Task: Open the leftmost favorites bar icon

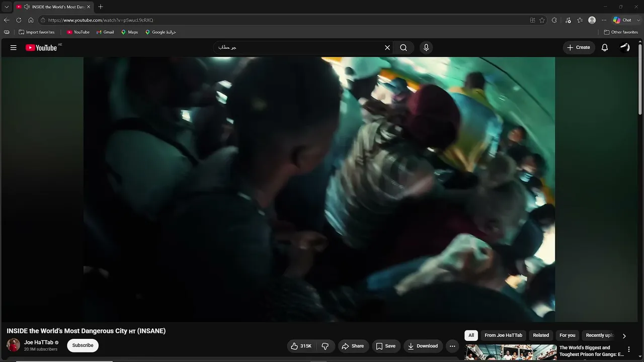Action: click(x=7, y=32)
